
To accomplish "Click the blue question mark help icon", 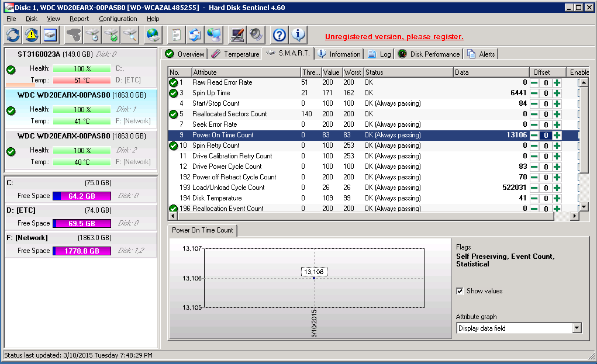I will pos(279,36).
